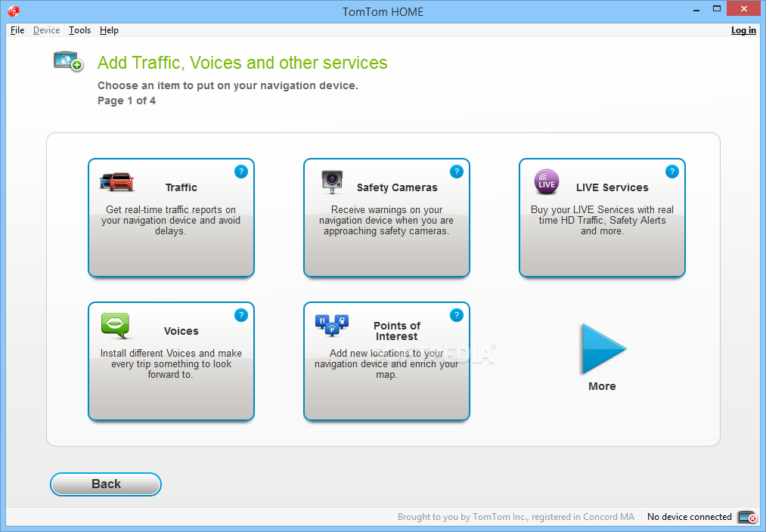Click the Safety Cameras camera icon
The width and height of the screenshot is (766, 532).
(x=332, y=181)
